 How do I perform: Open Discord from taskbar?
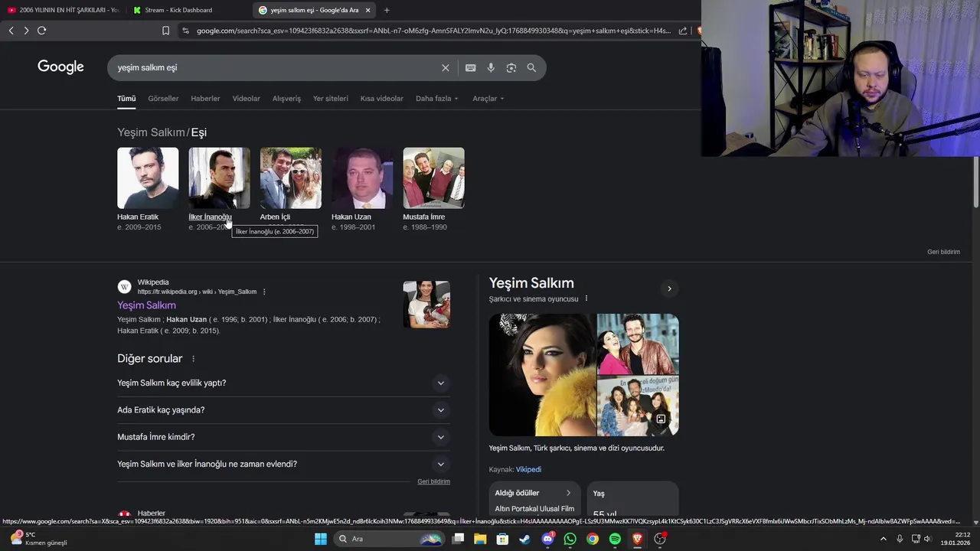pos(547,539)
